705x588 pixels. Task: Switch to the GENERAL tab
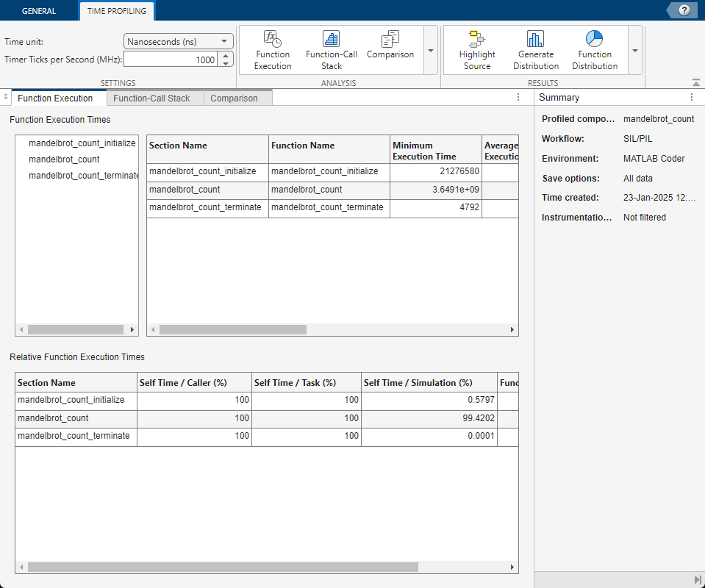(x=39, y=10)
